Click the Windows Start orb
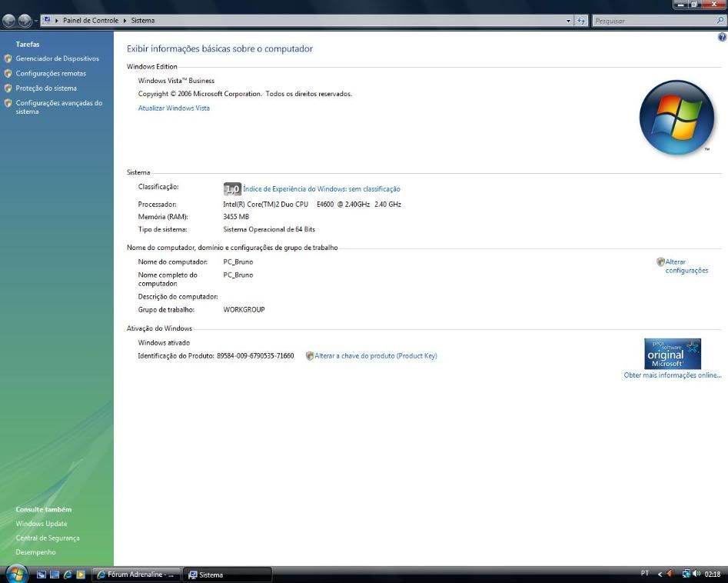 pyautogui.click(x=17, y=574)
